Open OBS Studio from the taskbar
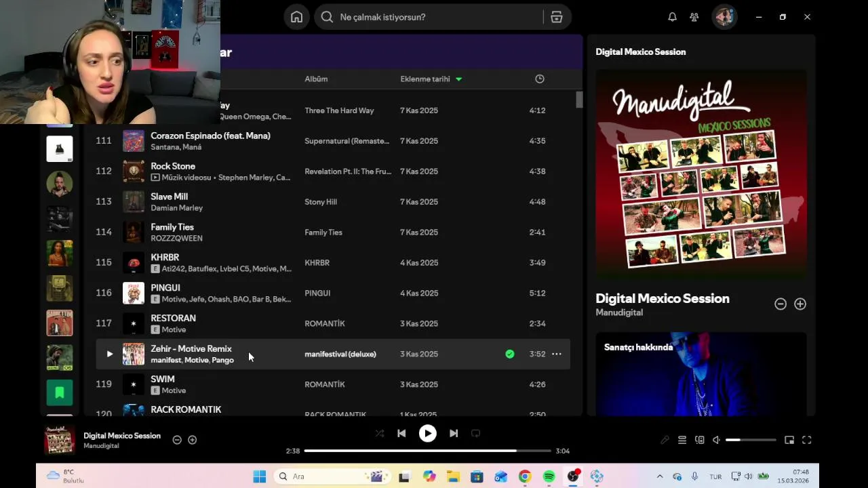Image resolution: width=868 pixels, height=488 pixels. point(573,476)
